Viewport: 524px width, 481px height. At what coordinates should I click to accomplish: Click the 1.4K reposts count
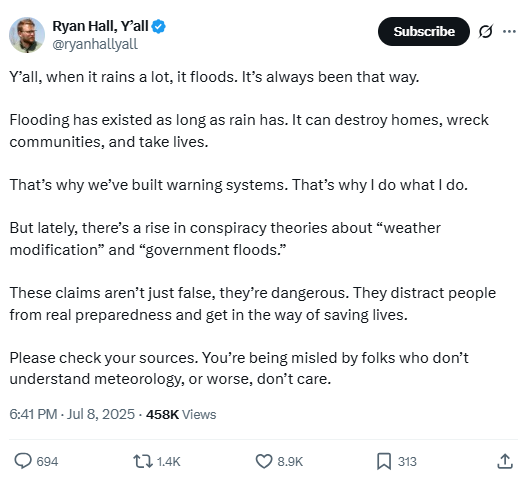pos(168,462)
